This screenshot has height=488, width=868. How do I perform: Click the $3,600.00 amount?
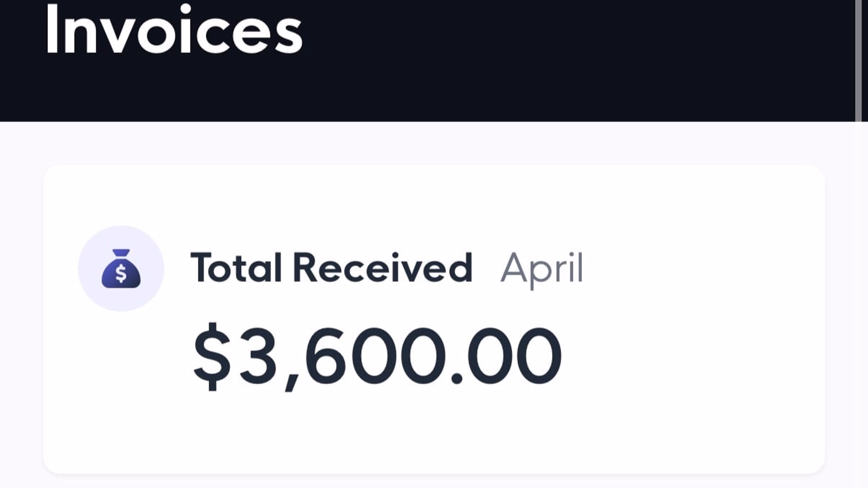[x=377, y=356]
